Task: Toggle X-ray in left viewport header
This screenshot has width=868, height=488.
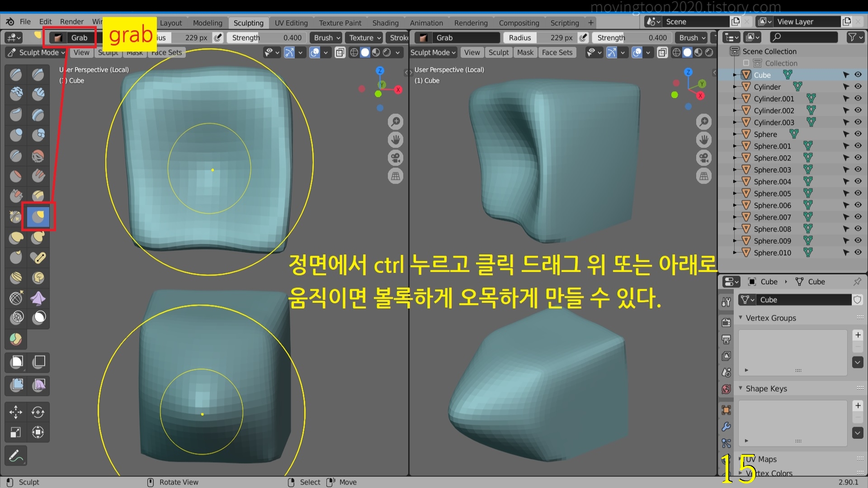Action: [340, 52]
